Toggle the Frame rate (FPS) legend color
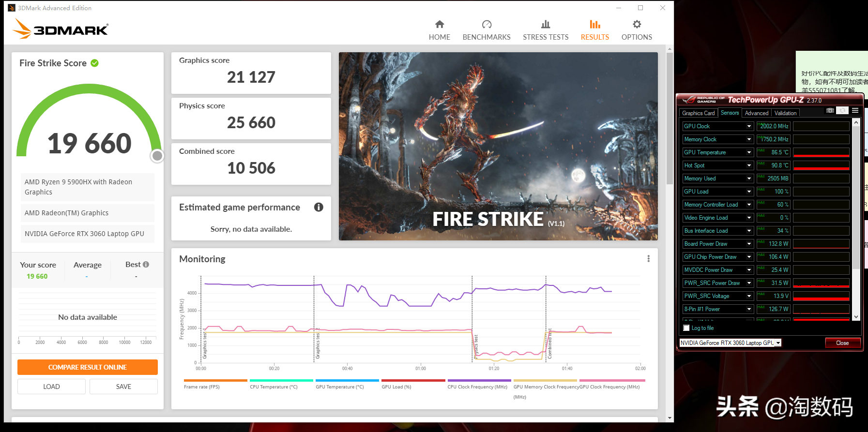The width and height of the screenshot is (868, 432). pos(215,381)
